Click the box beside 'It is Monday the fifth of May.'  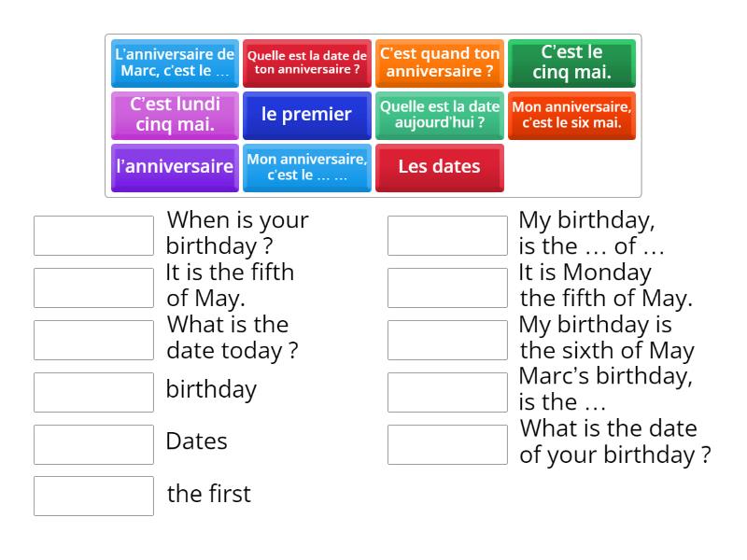pos(447,287)
